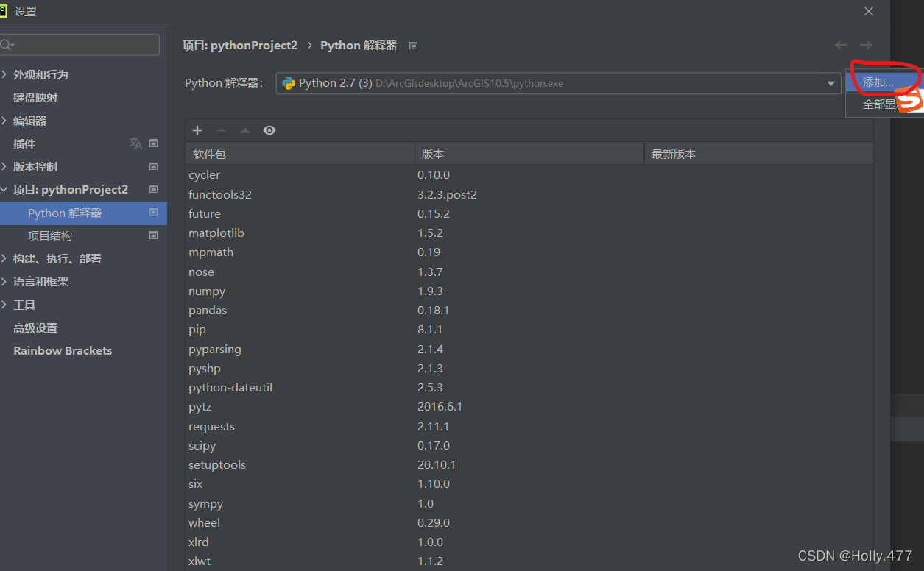Select the nose package row

tap(529, 272)
